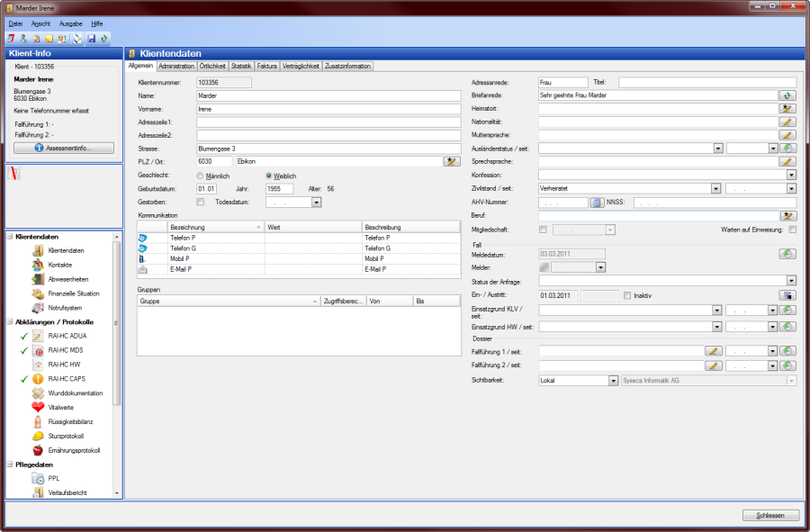The height and width of the screenshot is (532, 810).
Task: Switch to the Faktura tab
Action: pos(267,66)
